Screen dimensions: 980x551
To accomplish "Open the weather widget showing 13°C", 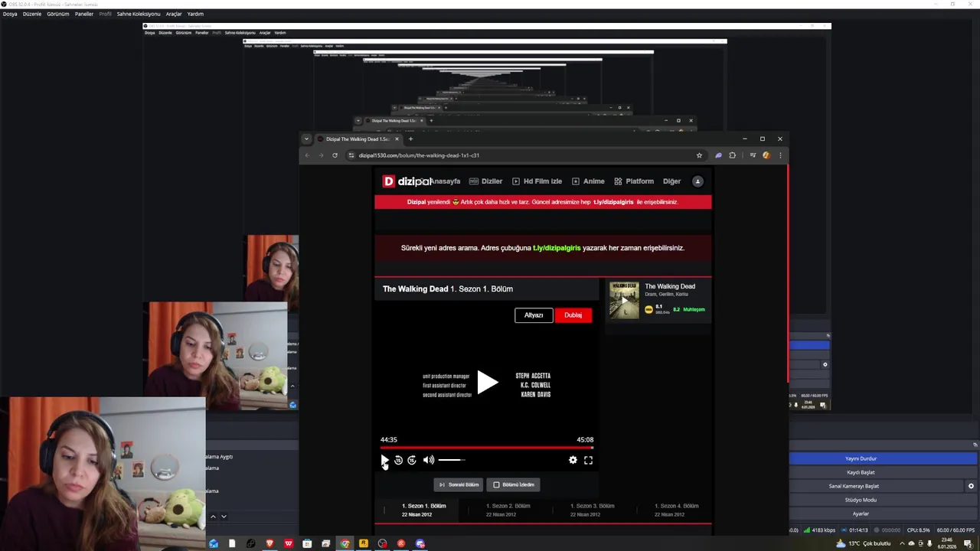I will pyautogui.click(x=863, y=543).
